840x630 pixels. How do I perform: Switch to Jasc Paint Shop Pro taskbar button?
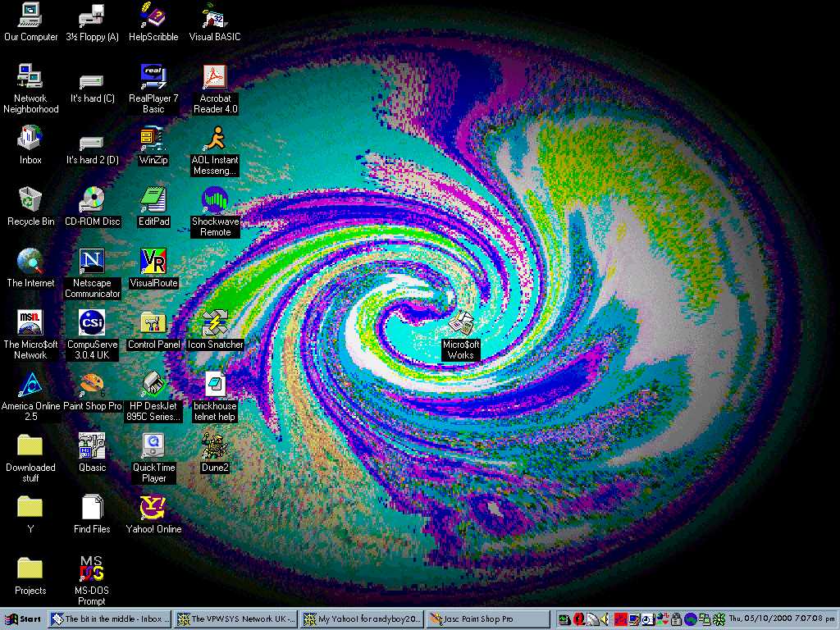487,619
